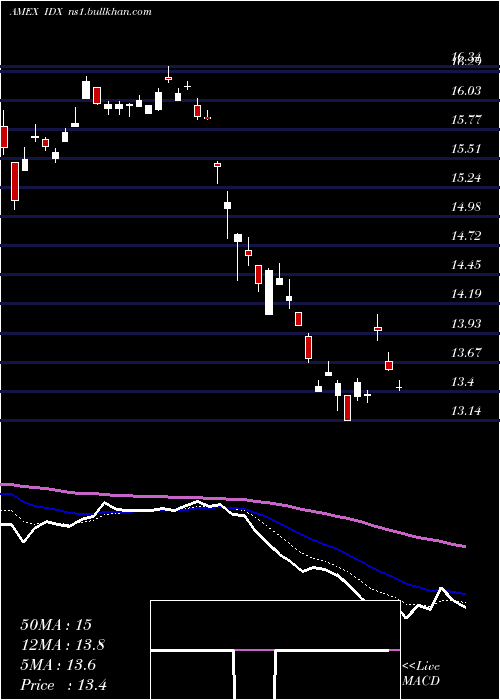Select the 15.51 price axis label
The width and height of the screenshot is (500, 700).
[x=466, y=149]
